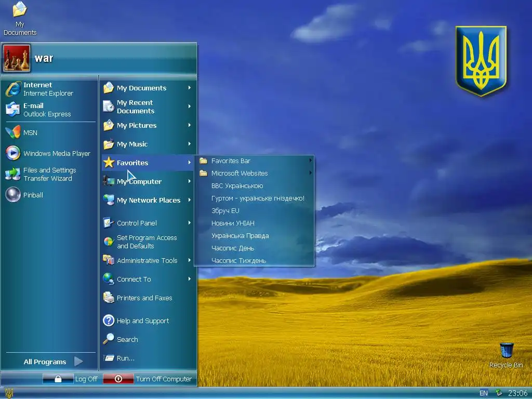Click the Help and Support label

click(x=142, y=321)
